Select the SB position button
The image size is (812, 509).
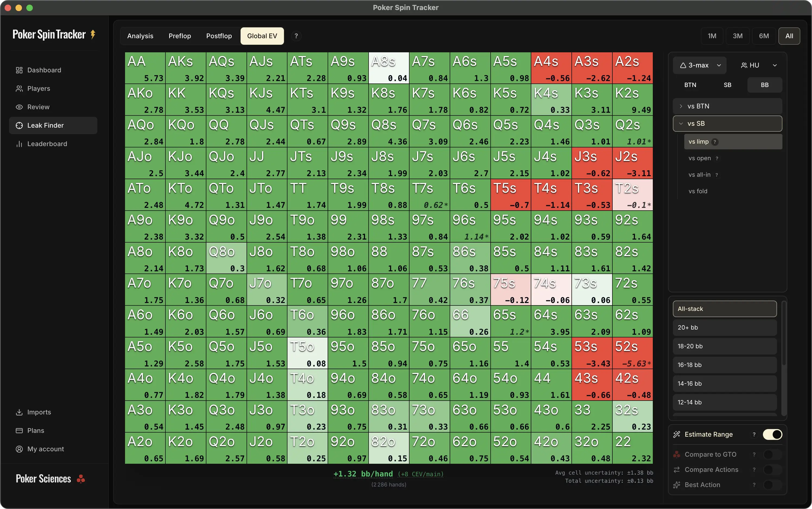click(727, 85)
